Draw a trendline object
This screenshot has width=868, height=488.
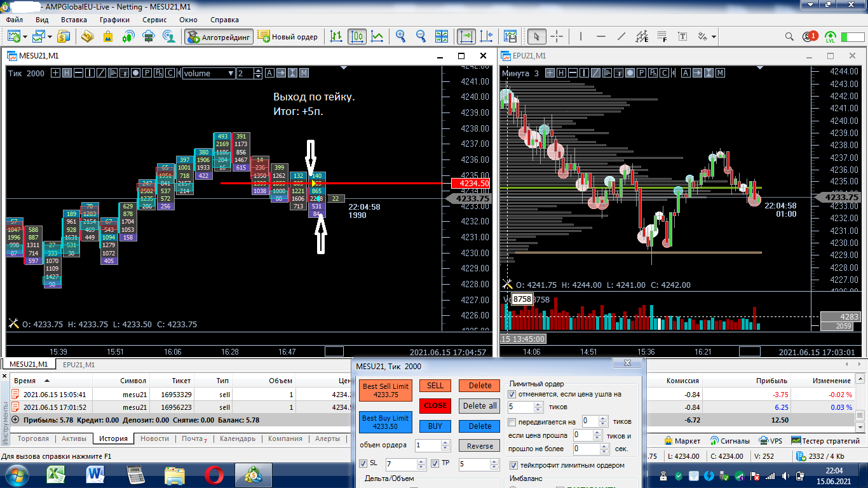621,36
